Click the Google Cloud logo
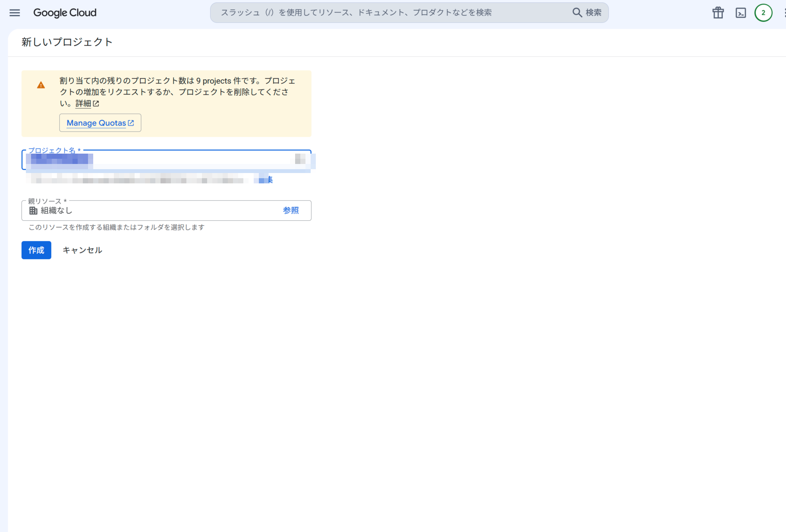 pos(65,13)
